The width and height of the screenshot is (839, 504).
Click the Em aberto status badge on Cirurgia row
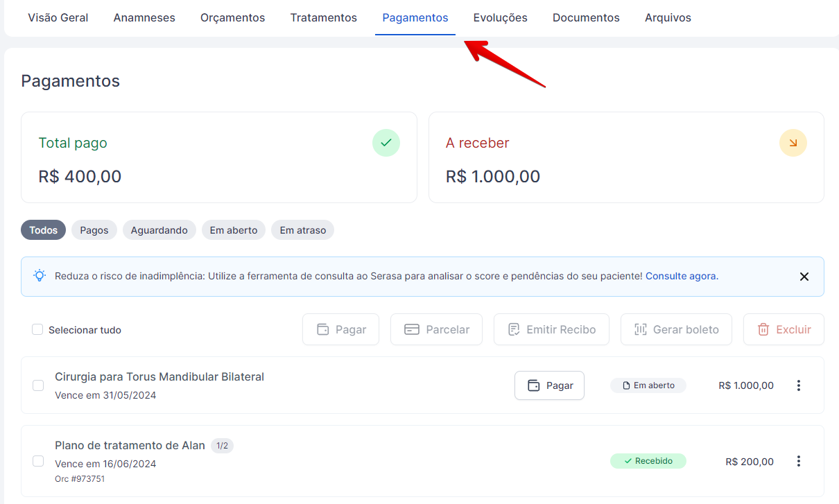[648, 385]
